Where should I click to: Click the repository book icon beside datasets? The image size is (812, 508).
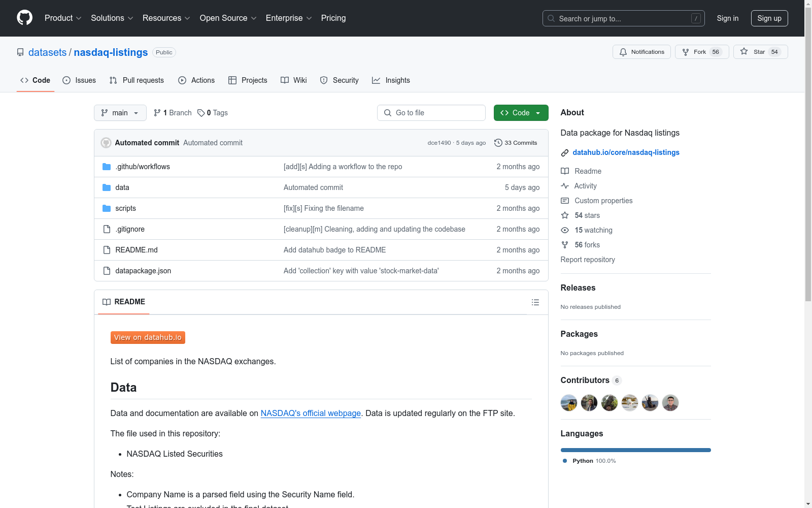tap(20, 52)
